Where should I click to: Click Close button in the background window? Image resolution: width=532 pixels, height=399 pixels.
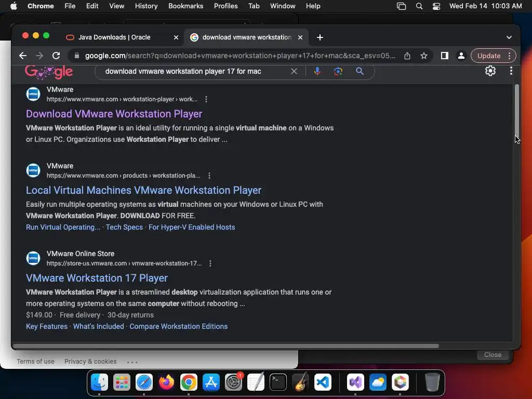click(x=493, y=354)
